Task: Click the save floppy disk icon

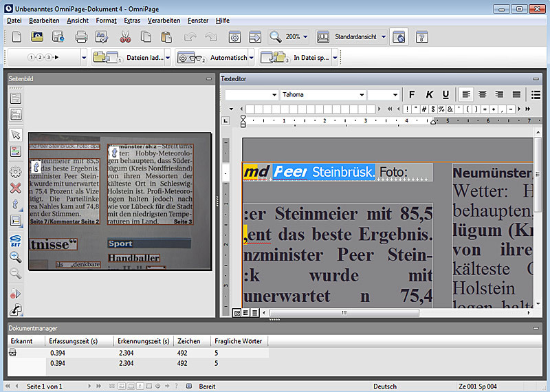Action: [x=58, y=36]
